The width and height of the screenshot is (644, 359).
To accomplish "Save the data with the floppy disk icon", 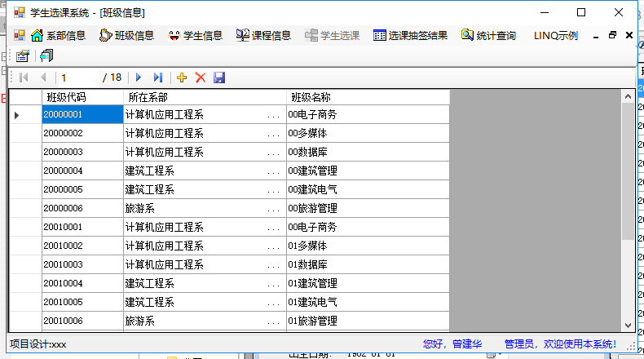I will pos(219,78).
